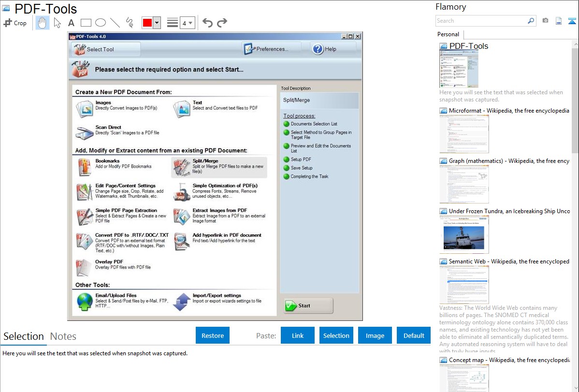
Task: Click the Start button
Action: point(308,306)
